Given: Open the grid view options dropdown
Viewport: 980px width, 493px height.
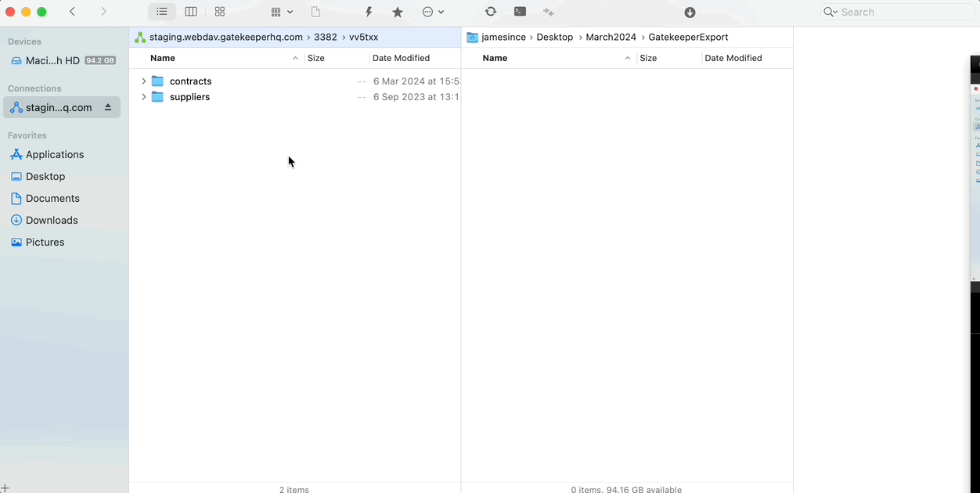Looking at the screenshot, I should point(279,12).
